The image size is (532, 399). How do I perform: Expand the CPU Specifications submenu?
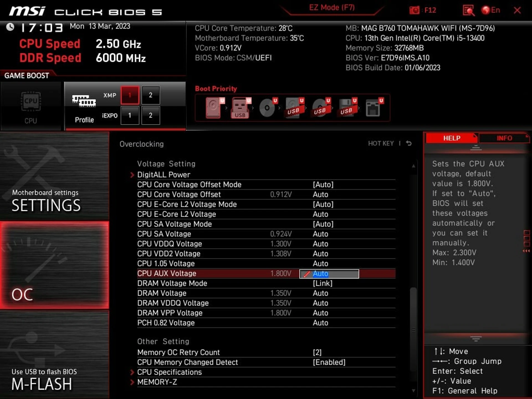(169, 372)
